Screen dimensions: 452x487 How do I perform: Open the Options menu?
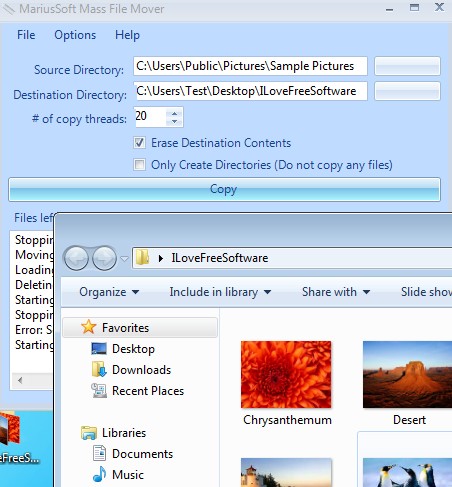click(x=75, y=35)
